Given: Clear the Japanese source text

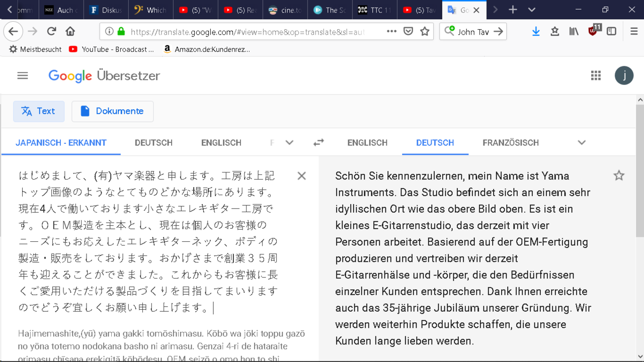Looking at the screenshot, I should 301,175.
